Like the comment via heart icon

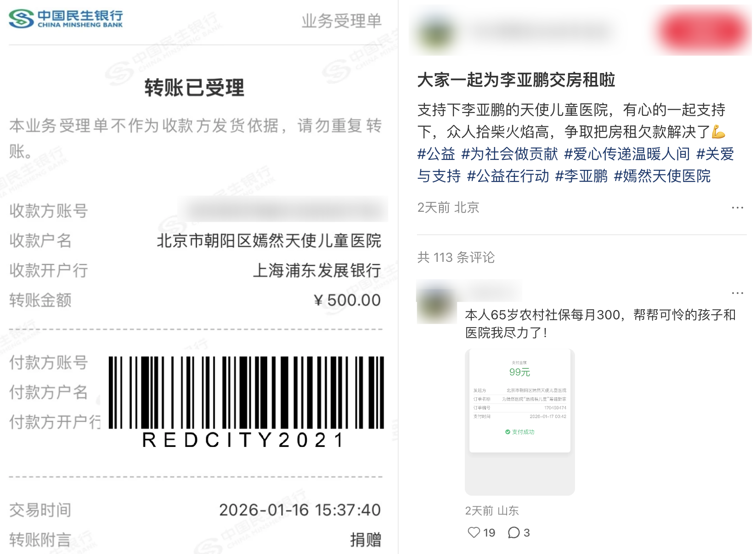coord(474,532)
